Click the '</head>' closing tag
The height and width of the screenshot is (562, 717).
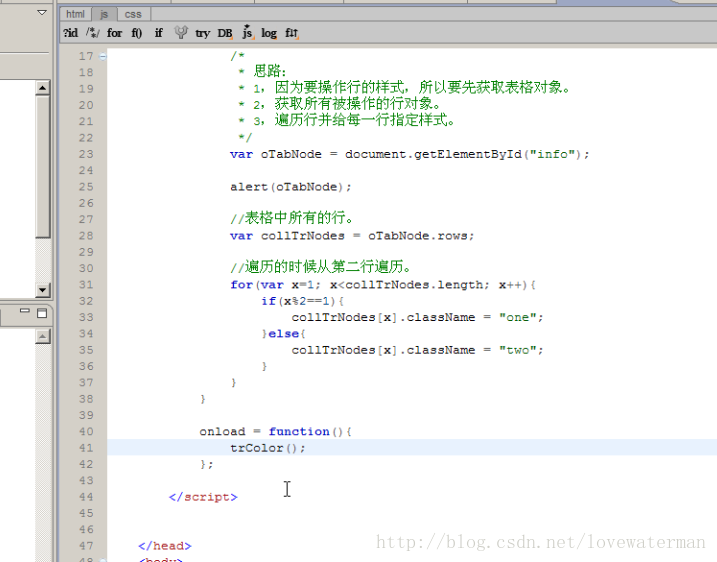165,546
